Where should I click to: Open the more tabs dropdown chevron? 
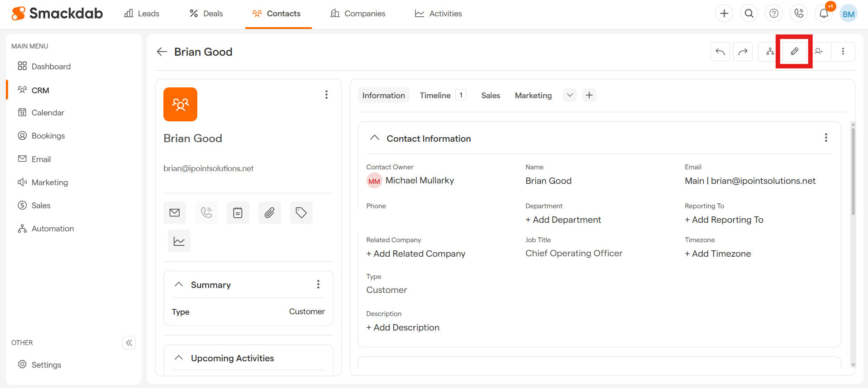click(570, 95)
